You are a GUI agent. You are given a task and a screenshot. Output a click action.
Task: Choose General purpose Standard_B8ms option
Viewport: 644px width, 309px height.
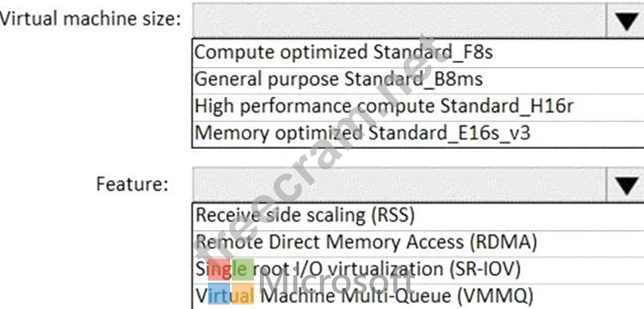pyautogui.click(x=418, y=80)
